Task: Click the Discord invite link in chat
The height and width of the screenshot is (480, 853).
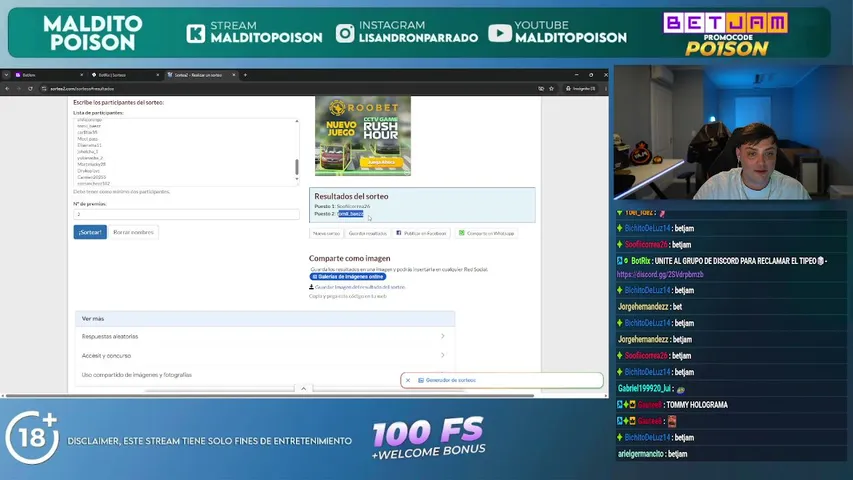Action: [660, 274]
